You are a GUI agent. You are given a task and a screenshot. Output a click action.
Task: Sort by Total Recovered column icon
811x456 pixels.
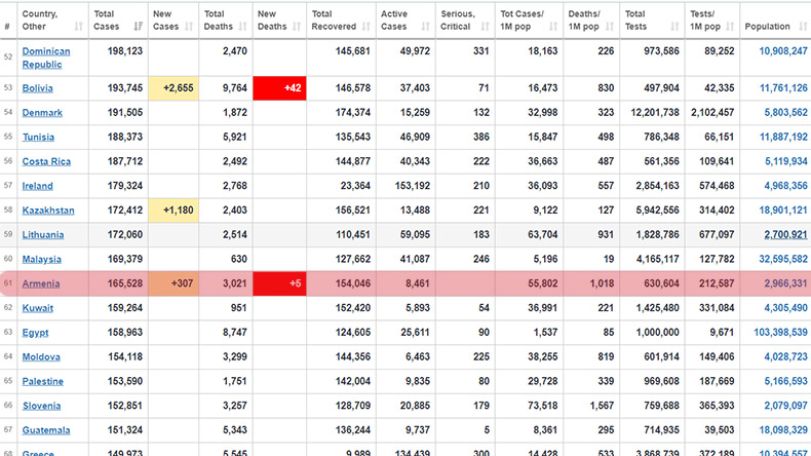(x=366, y=26)
